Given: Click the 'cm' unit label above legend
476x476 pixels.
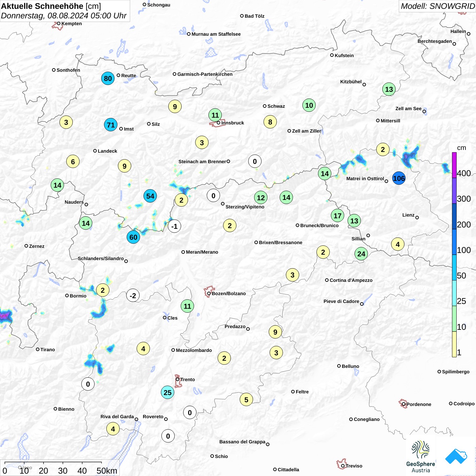Looking at the screenshot, I should (x=461, y=148).
